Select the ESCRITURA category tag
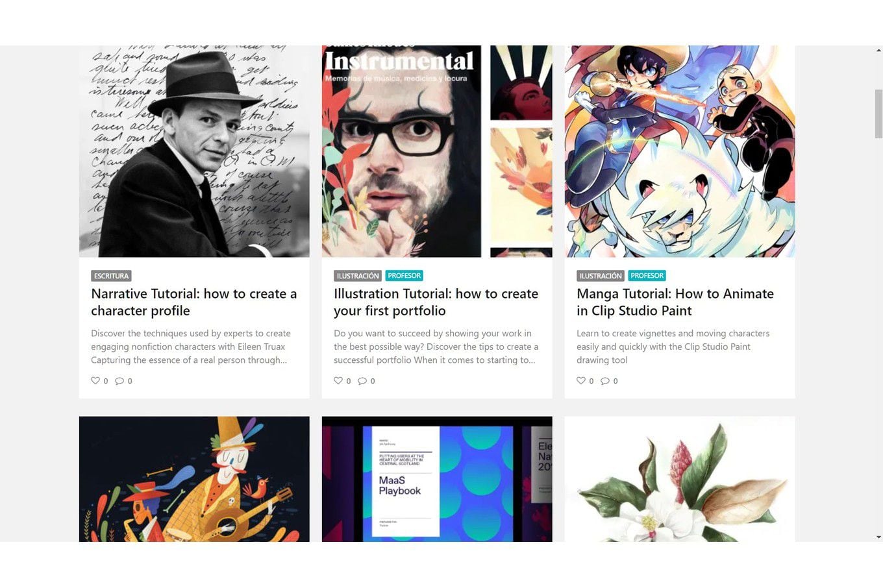 tap(111, 276)
